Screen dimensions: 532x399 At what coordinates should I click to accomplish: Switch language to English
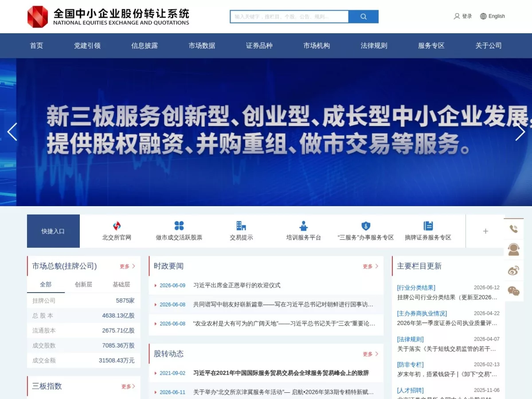point(493,16)
